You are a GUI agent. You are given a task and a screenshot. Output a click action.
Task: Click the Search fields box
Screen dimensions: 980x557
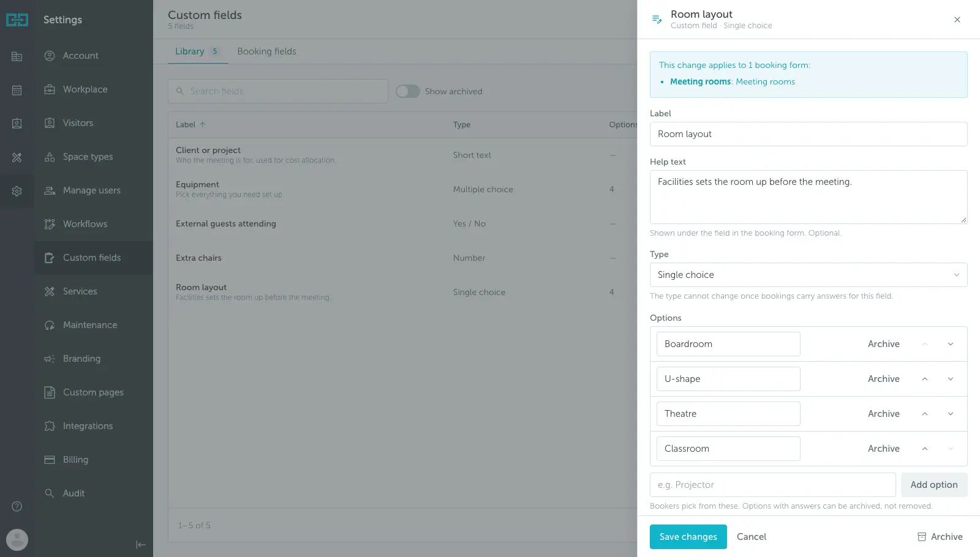point(278,91)
